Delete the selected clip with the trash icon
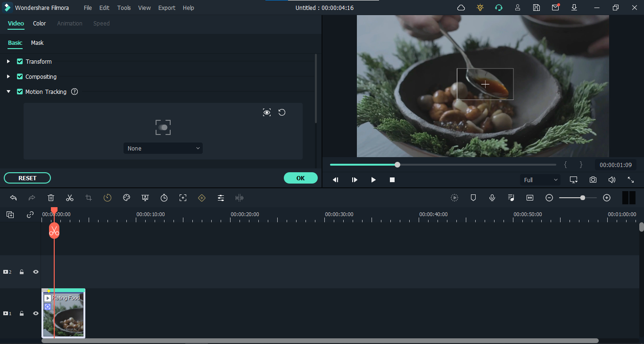The image size is (644, 344). (x=51, y=198)
